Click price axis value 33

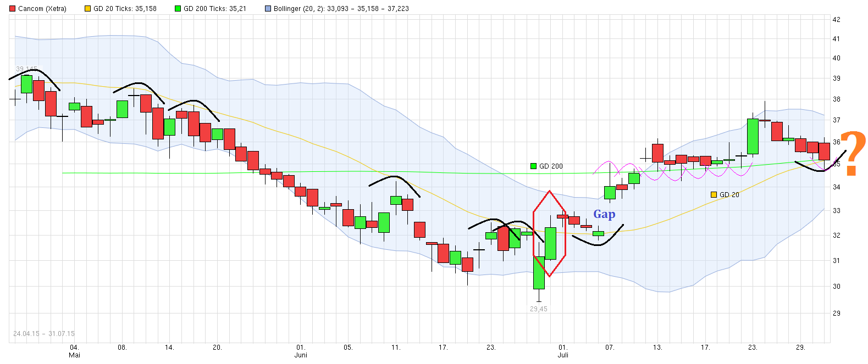[x=836, y=211]
